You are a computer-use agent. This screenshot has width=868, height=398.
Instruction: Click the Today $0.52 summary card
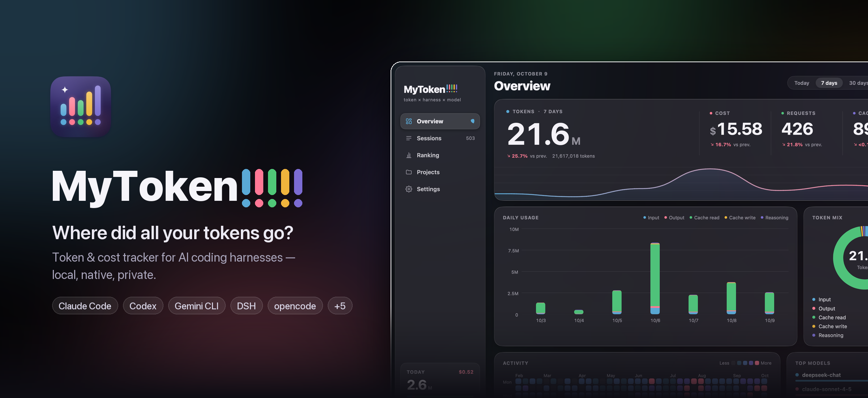440,380
